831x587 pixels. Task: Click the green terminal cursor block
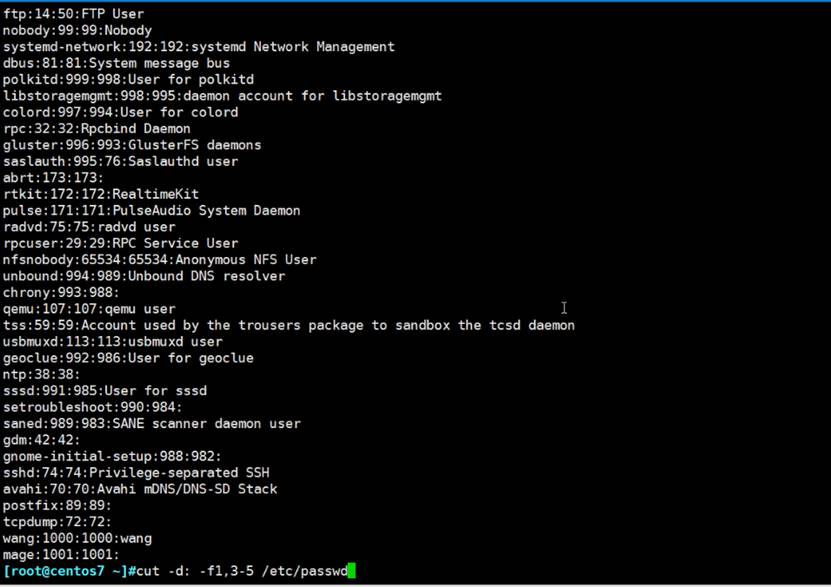(352, 571)
